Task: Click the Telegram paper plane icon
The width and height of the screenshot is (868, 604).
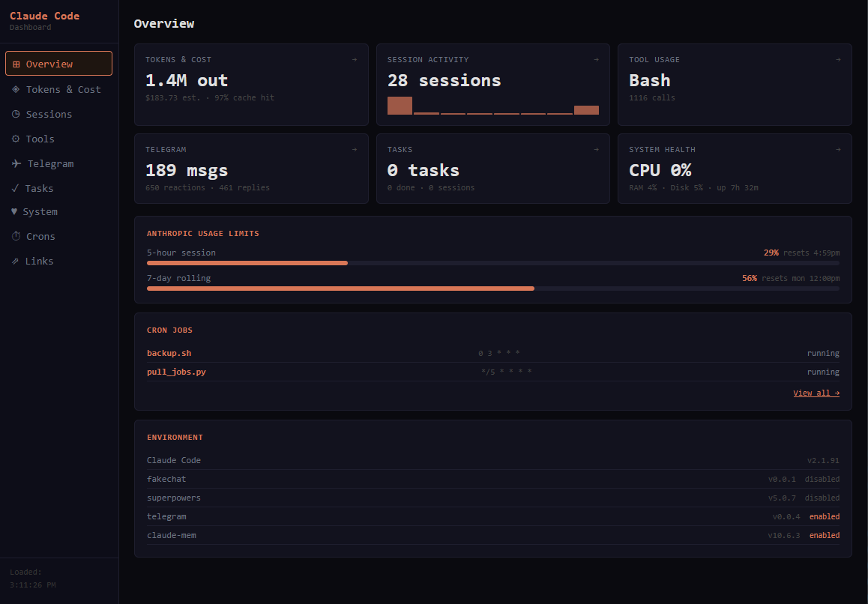Action: [16, 163]
